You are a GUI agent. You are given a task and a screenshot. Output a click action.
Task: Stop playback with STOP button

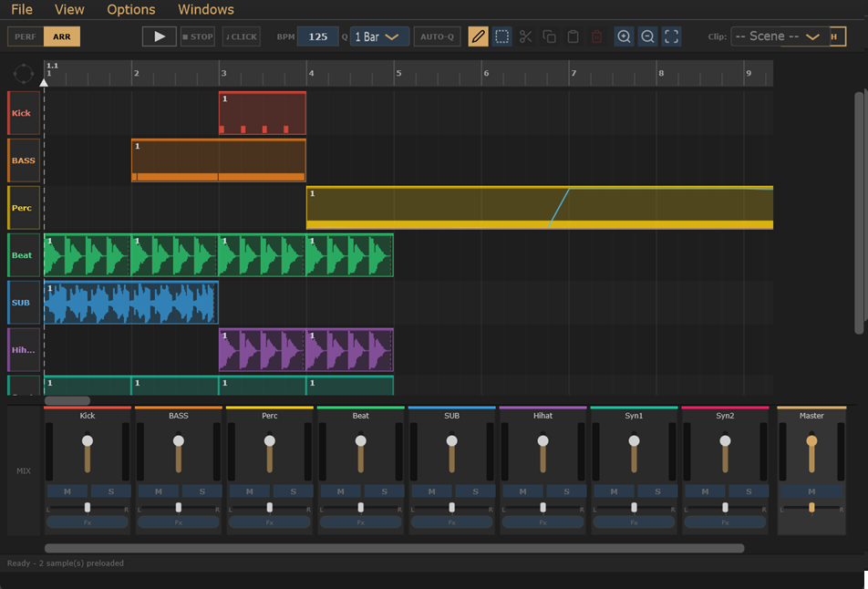198,36
